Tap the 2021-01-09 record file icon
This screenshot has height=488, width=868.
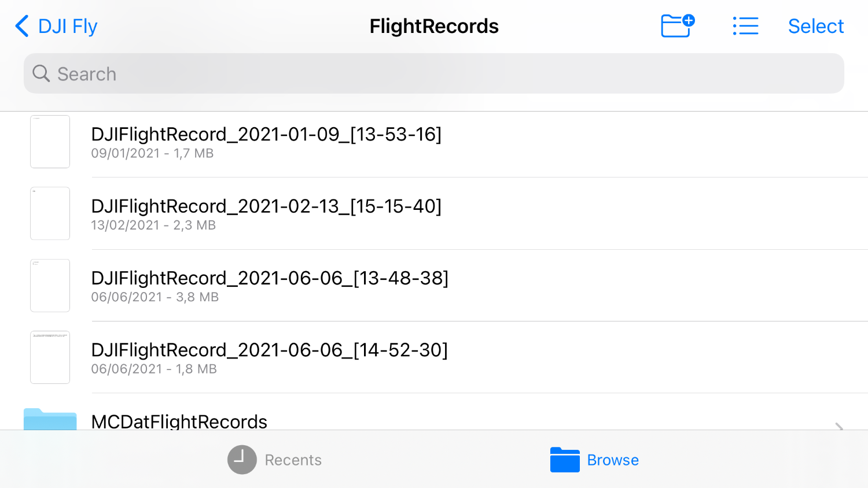point(50,142)
